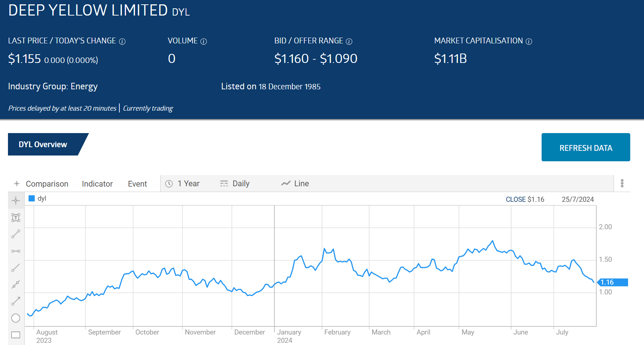The height and width of the screenshot is (345, 644).
Task: Click the CLOSE $1.16 readout
Action: tap(525, 199)
